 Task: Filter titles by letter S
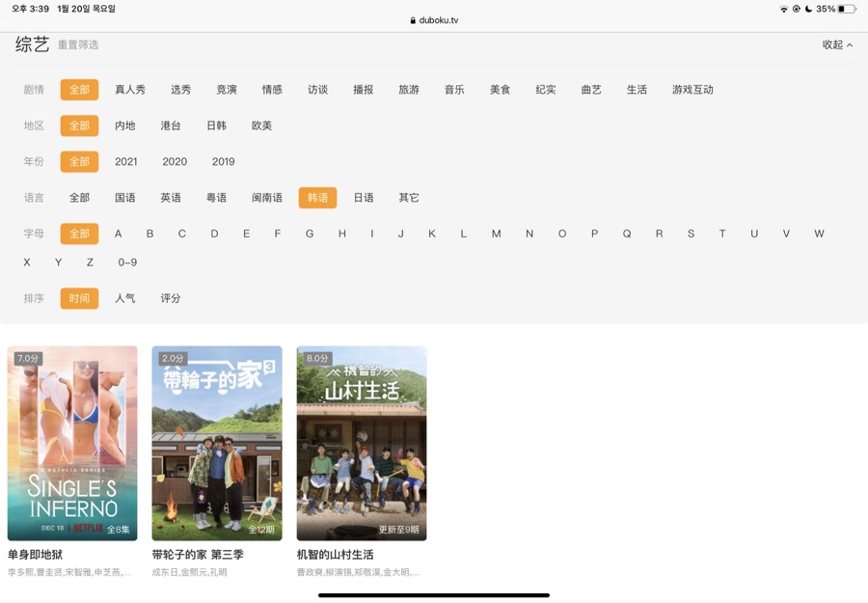[691, 233]
